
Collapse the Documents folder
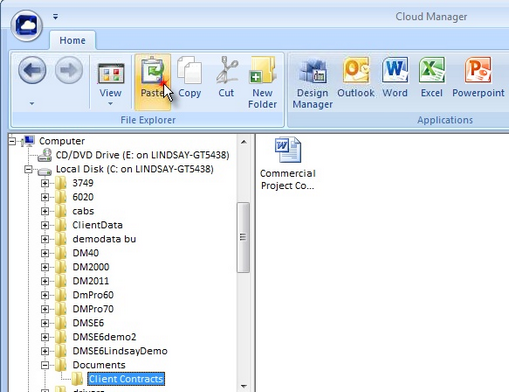pos(45,365)
